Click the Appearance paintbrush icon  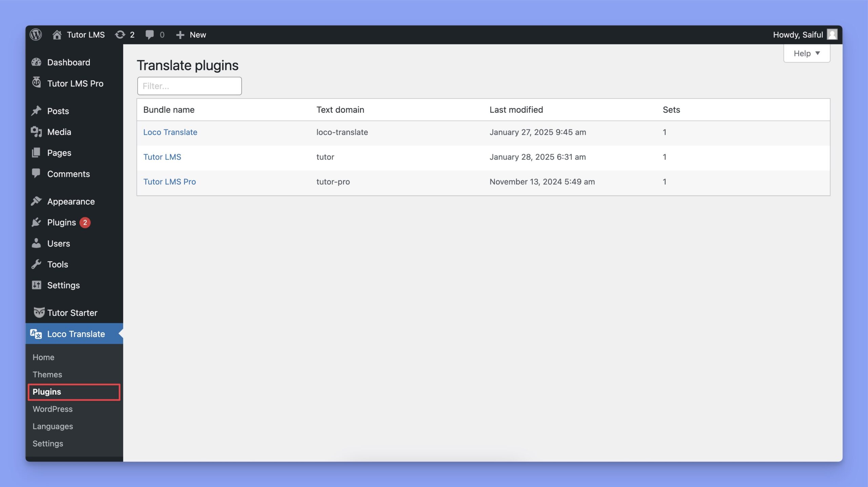point(36,201)
